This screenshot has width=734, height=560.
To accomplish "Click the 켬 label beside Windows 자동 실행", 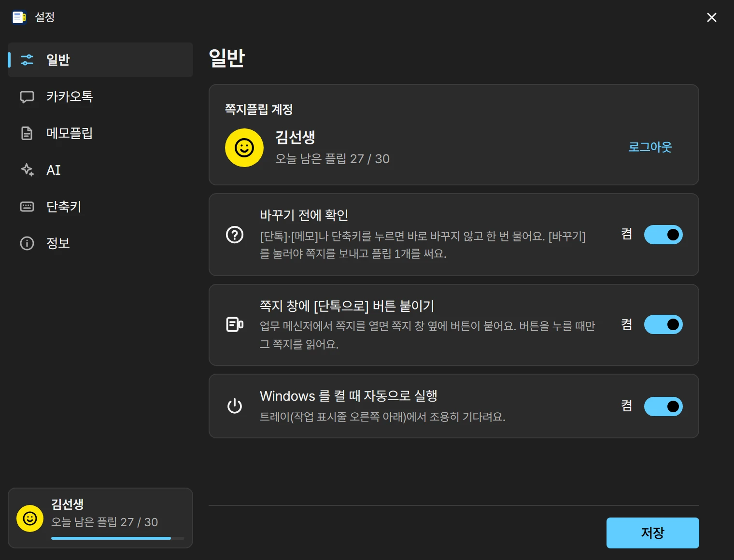I will coord(627,406).
